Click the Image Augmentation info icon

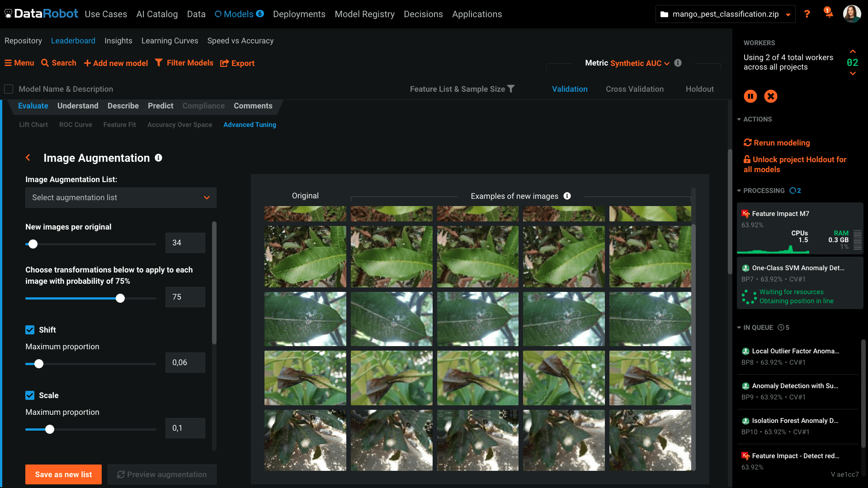click(158, 158)
